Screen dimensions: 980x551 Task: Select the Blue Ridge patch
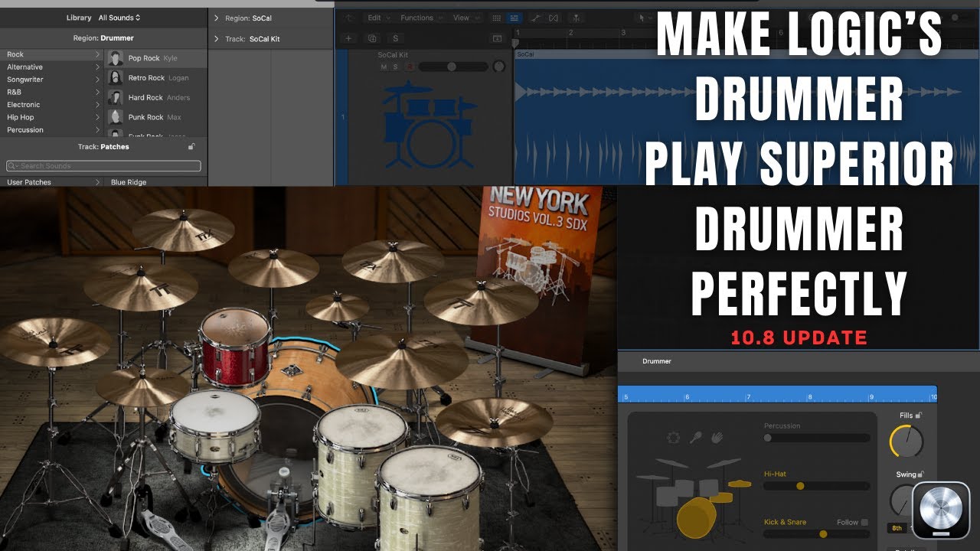pos(129,182)
